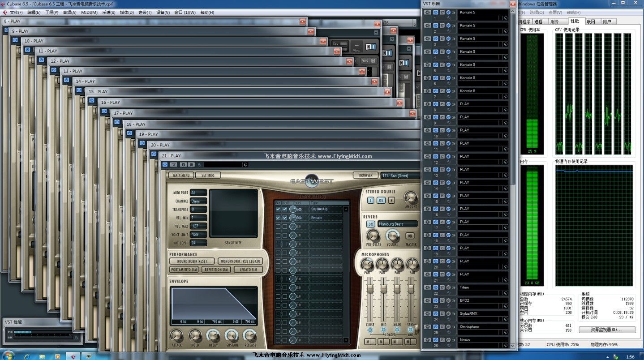Viewport: 644px width, 360px height.
Task: Select the Stereo Double L button
Action: (370, 200)
